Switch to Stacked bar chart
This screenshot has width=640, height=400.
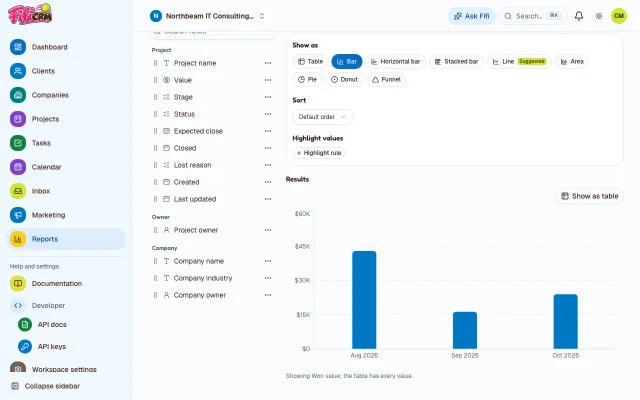click(x=456, y=62)
